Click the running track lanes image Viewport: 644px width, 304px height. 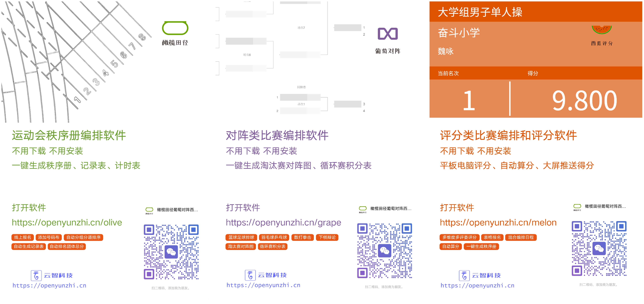[76, 62]
